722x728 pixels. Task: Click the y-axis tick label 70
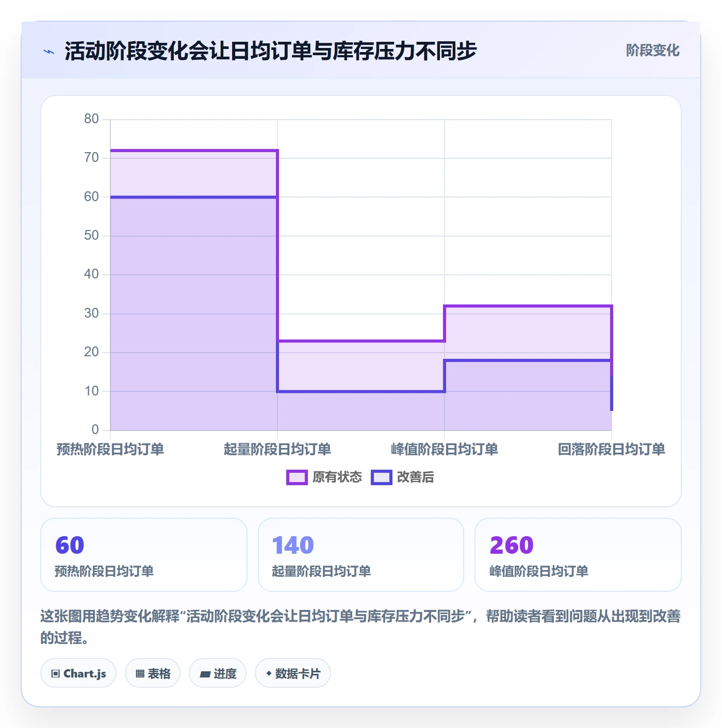(91, 158)
